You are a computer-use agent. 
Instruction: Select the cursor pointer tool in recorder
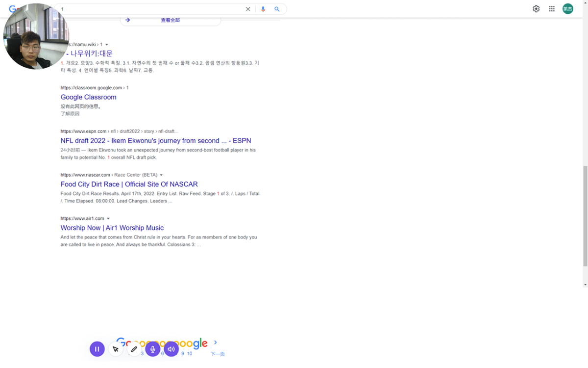coord(116,349)
